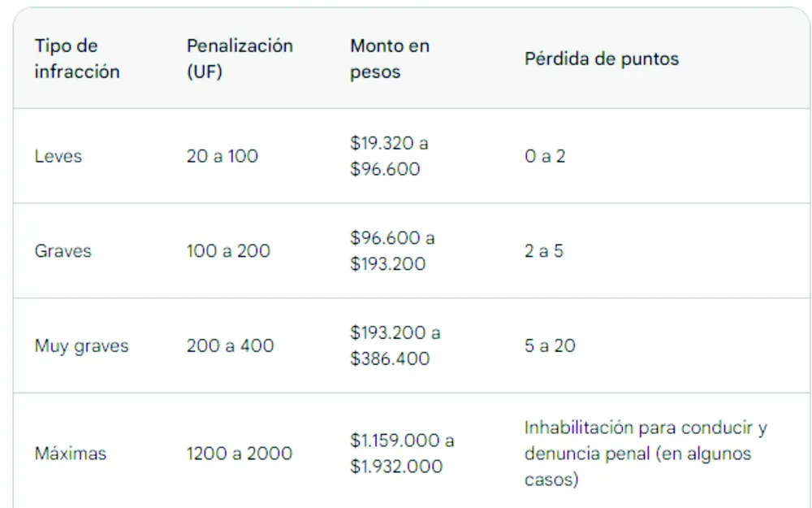This screenshot has height=508, width=812.
Task: Click the "Monto en pesos" column header
Action: click(x=390, y=59)
